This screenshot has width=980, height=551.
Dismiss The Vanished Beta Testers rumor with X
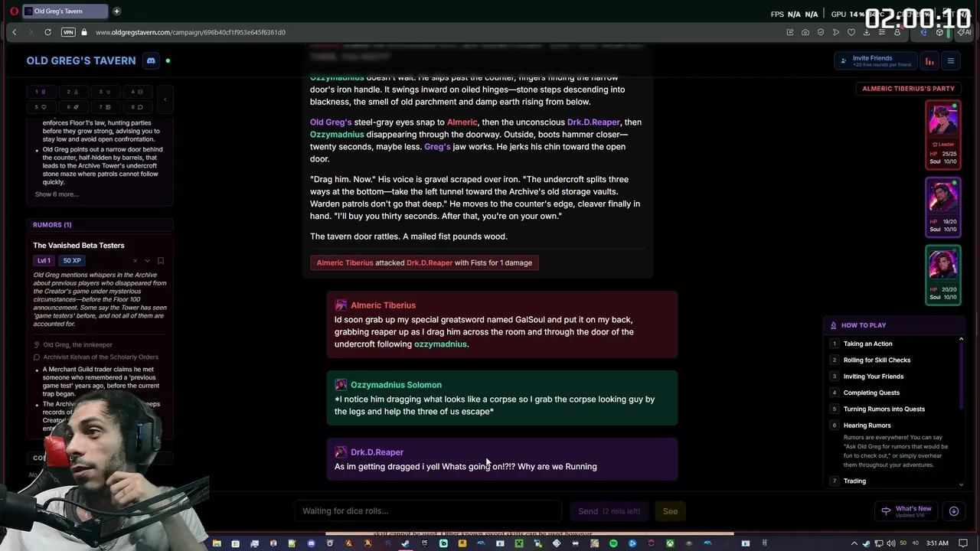[135, 261]
